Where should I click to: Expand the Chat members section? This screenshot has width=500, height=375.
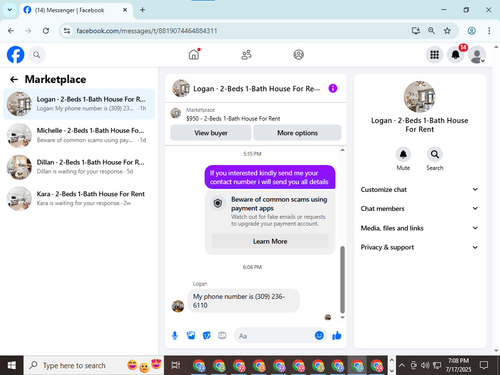419,208
